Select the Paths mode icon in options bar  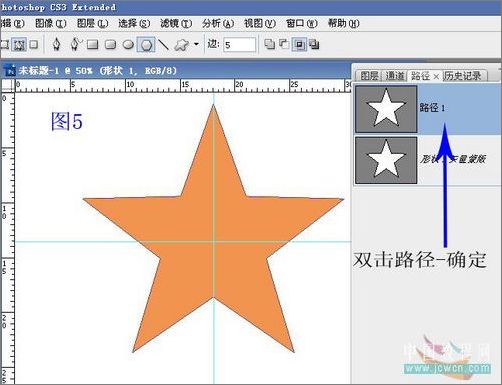point(19,44)
